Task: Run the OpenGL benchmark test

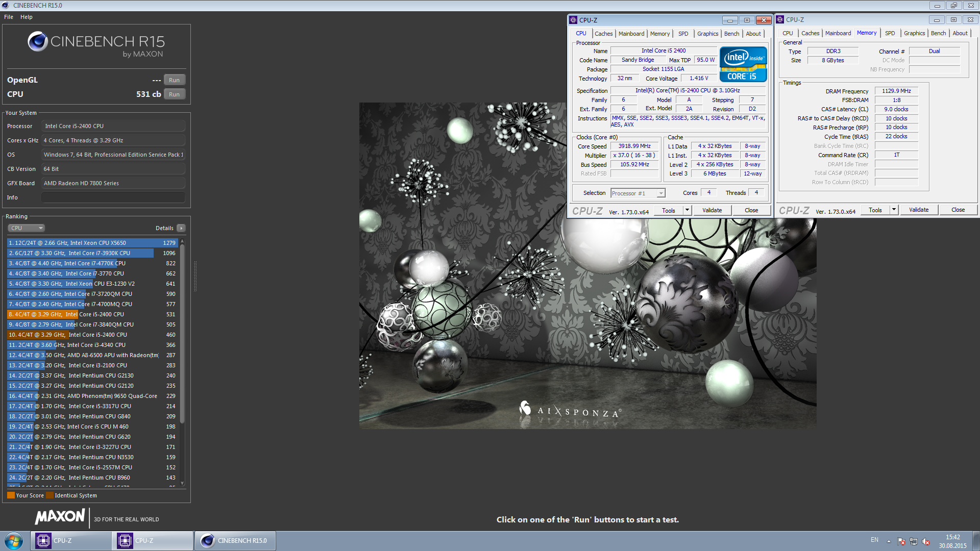Action: (x=174, y=80)
